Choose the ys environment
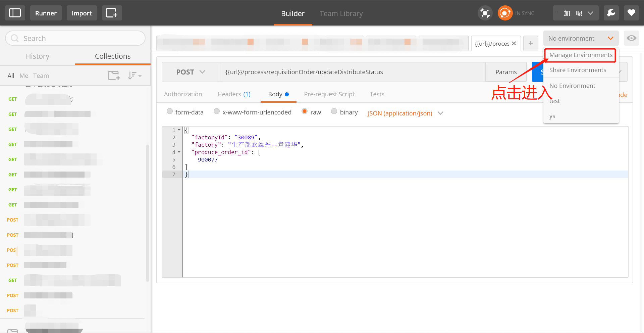Image resolution: width=644 pixels, height=333 pixels. point(581,116)
